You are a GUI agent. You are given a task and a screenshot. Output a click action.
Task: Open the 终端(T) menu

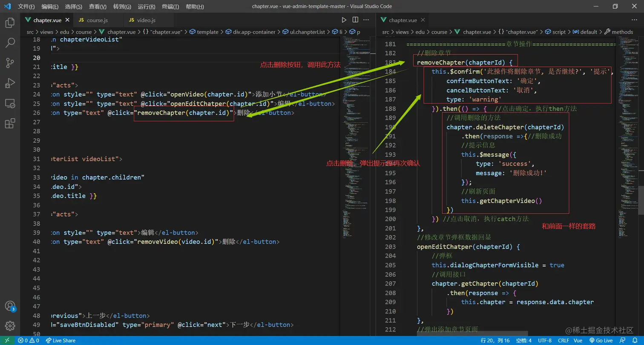click(170, 6)
